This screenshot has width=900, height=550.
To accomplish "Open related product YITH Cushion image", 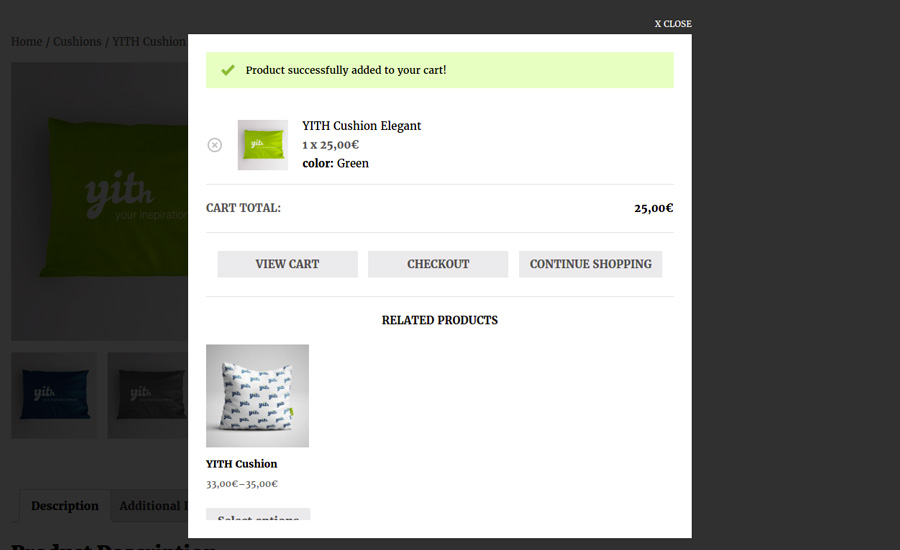I will [x=257, y=396].
